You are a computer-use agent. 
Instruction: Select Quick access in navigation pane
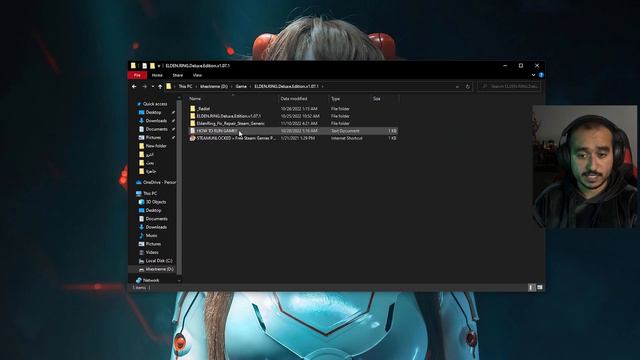tap(155, 104)
